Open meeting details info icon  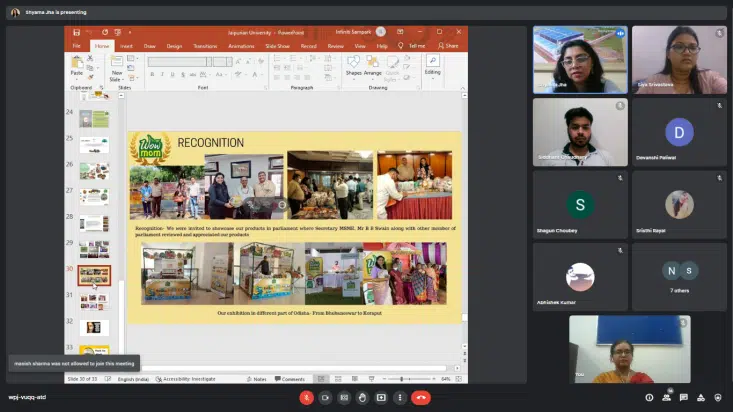click(x=649, y=397)
